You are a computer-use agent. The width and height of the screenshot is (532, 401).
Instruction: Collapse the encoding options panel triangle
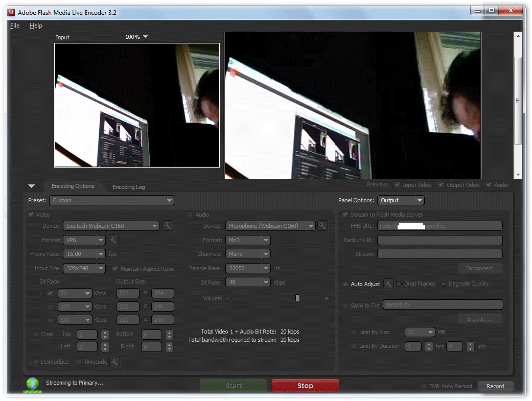[32, 186]
